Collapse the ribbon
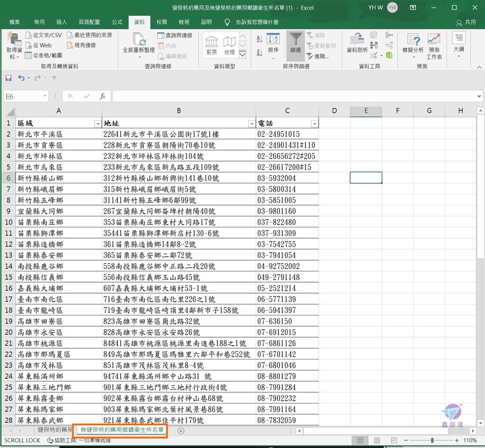485x448 pixels. pyautogui.click(x=479, y=67)
